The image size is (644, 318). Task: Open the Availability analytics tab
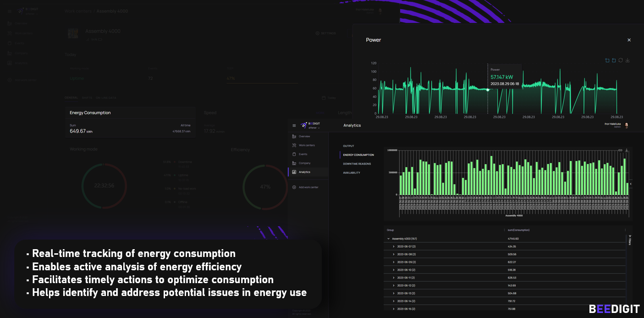click(x=352, y=173)
